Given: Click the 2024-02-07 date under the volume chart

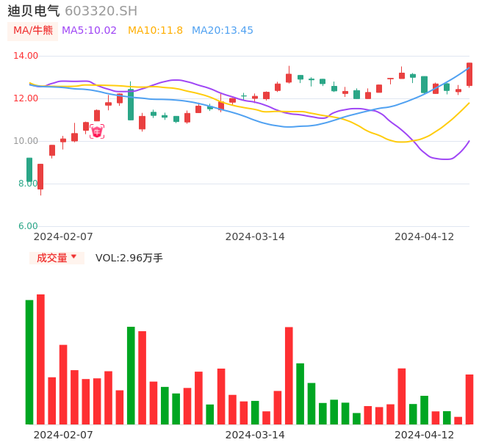Looking at the screenshot, I should point(63,435).
